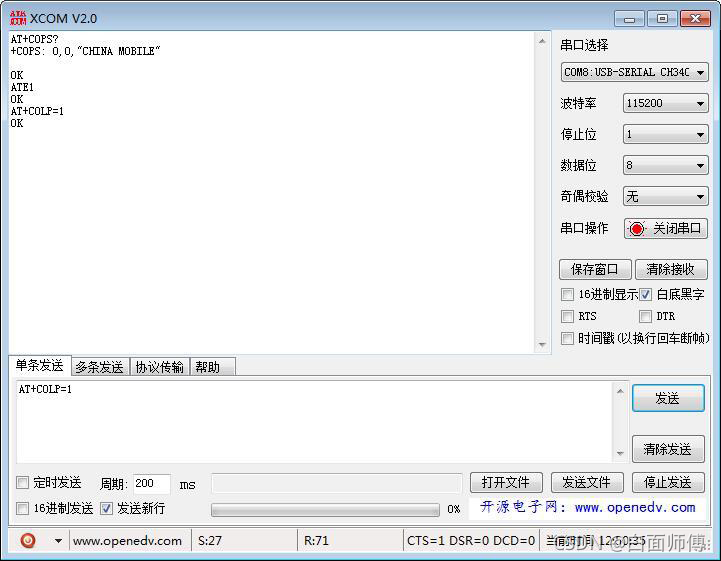Enable 时间戳 checkbox
The width and height of the screenshot is (721, 561).
pyautogui.click(x=567, y=338)
